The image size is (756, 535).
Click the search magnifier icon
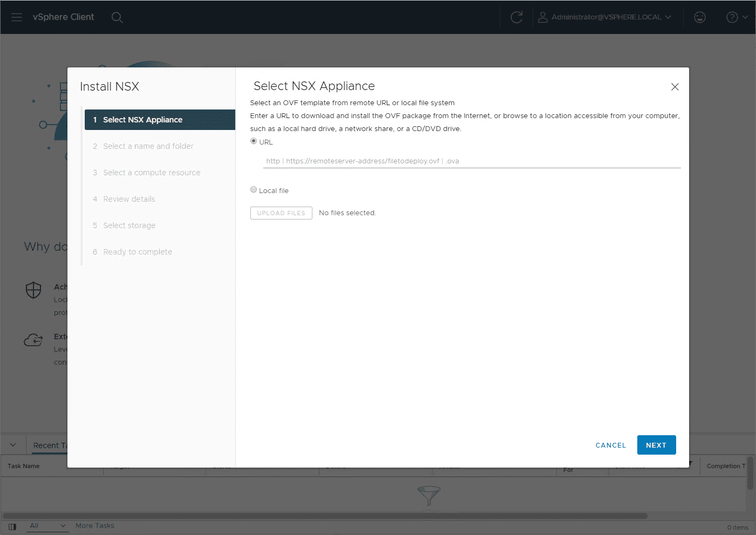(117, 17)
